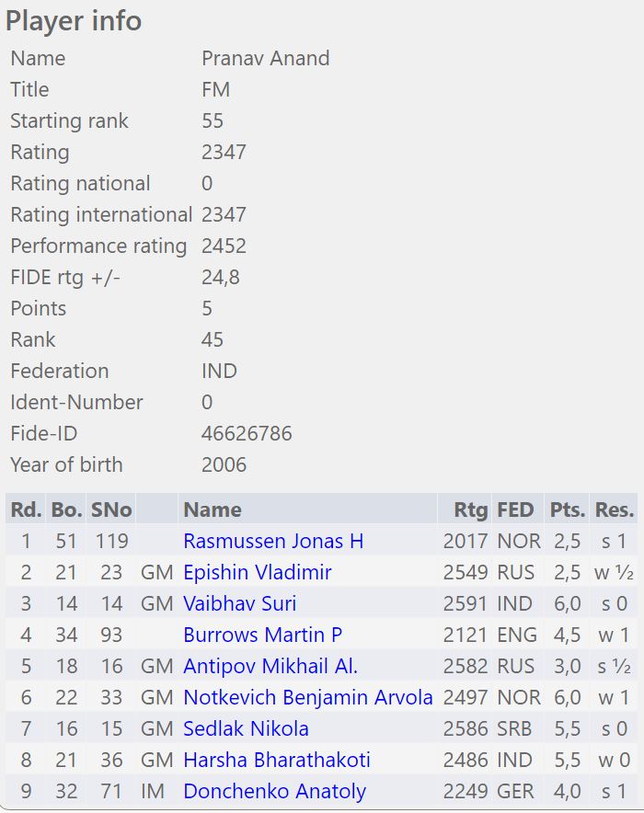The height and width of the screenshot is (813, 644).
Task: Click the Pts. column header
Action: [567, 510]
